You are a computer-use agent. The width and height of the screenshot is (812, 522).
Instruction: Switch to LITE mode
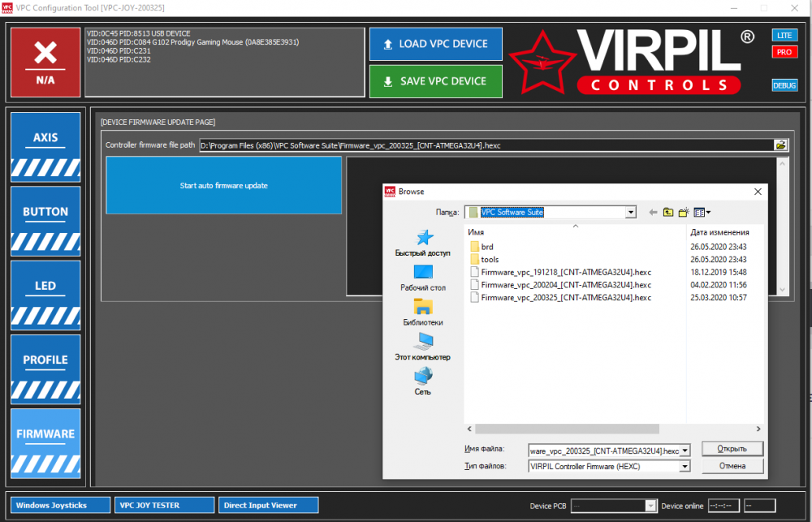[x=784, y=35]
